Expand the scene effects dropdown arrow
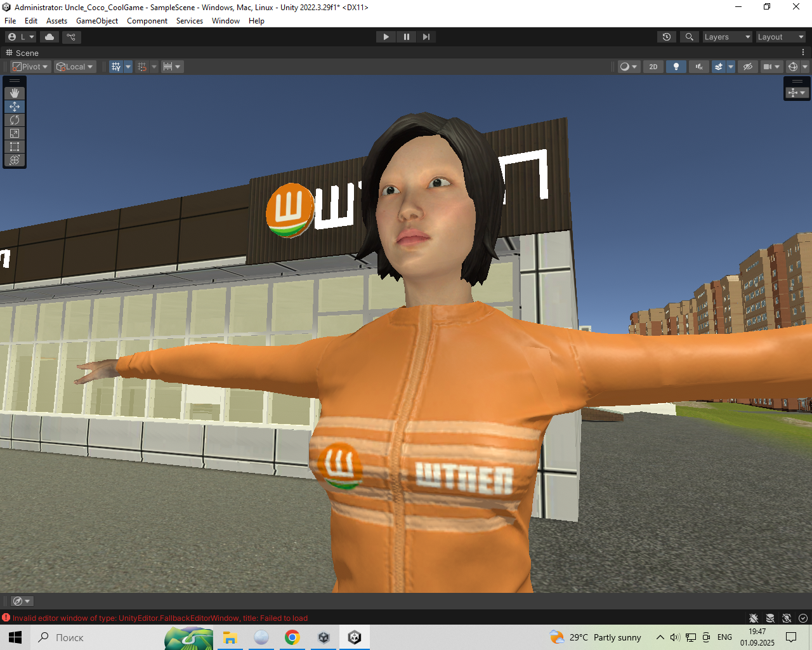 pyautogui.click(x=731, y=67)
